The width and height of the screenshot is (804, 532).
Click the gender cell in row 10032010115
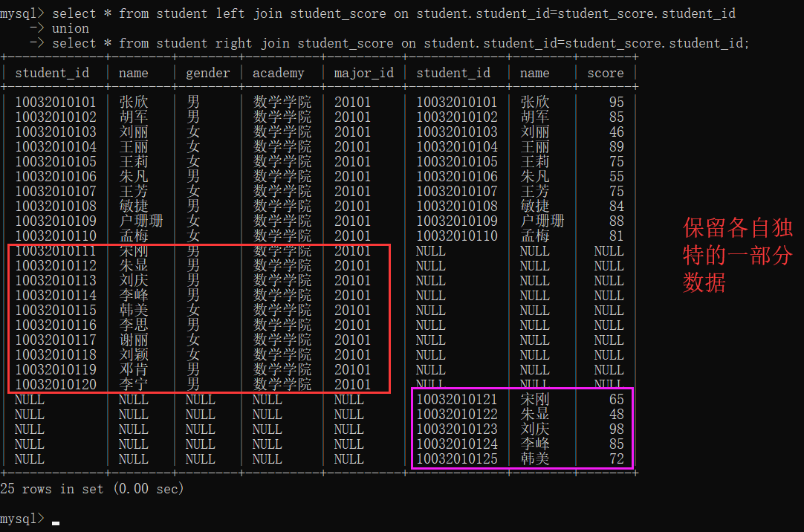point(193,310)
